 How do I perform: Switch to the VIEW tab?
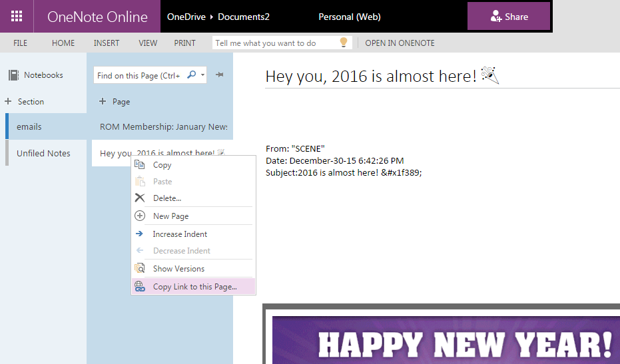click(x=148, y=43)
